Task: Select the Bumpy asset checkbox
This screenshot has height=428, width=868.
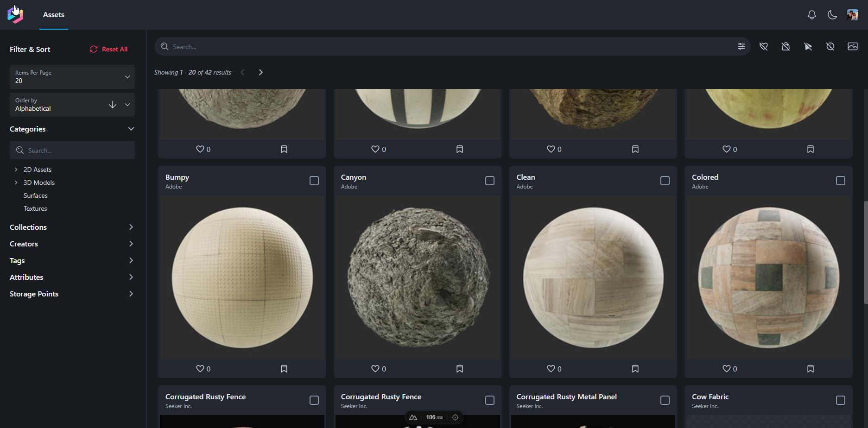Action: coord(314,181)
